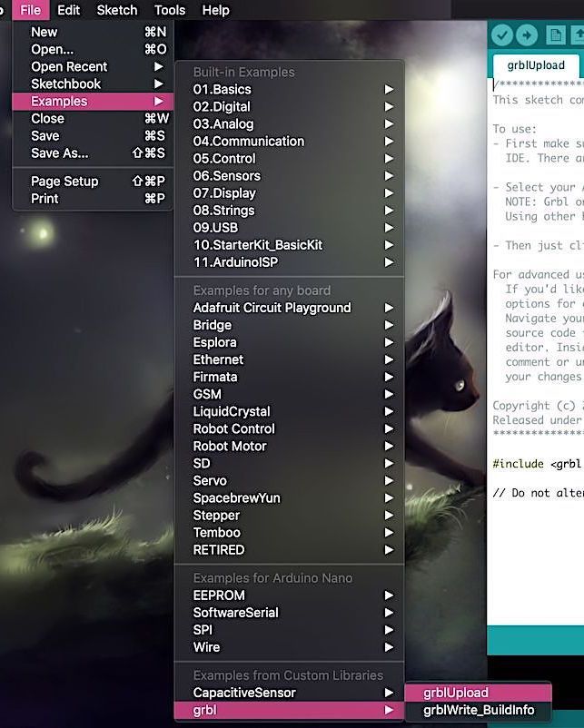This screenshot has height=728, width=584.
Task: Open the LiquidCrystal library examples
Action: [289, 411]
